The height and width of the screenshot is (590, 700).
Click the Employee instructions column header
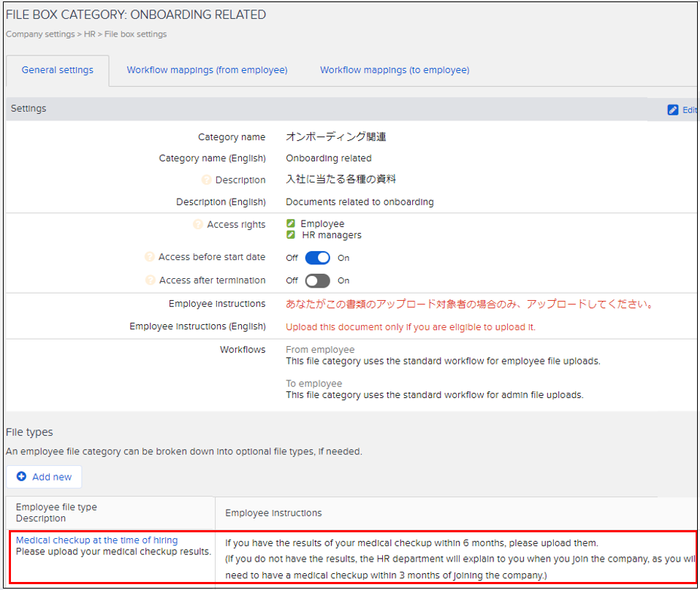point(273,513)
